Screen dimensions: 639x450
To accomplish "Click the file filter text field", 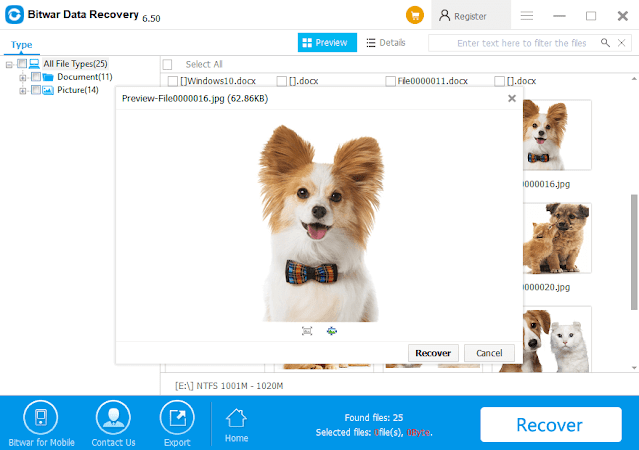I will [520, 43].
